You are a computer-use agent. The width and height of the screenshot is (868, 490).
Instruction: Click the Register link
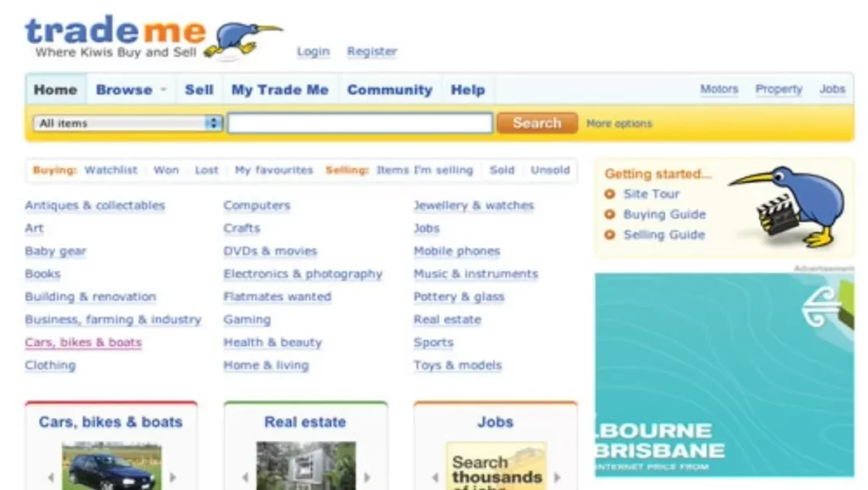(372, 52)
